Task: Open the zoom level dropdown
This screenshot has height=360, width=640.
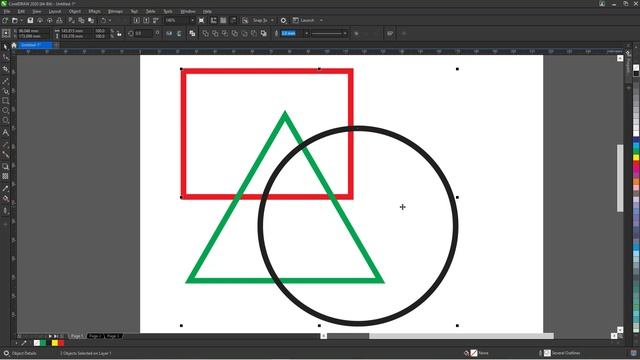Action: pos(192,20)
